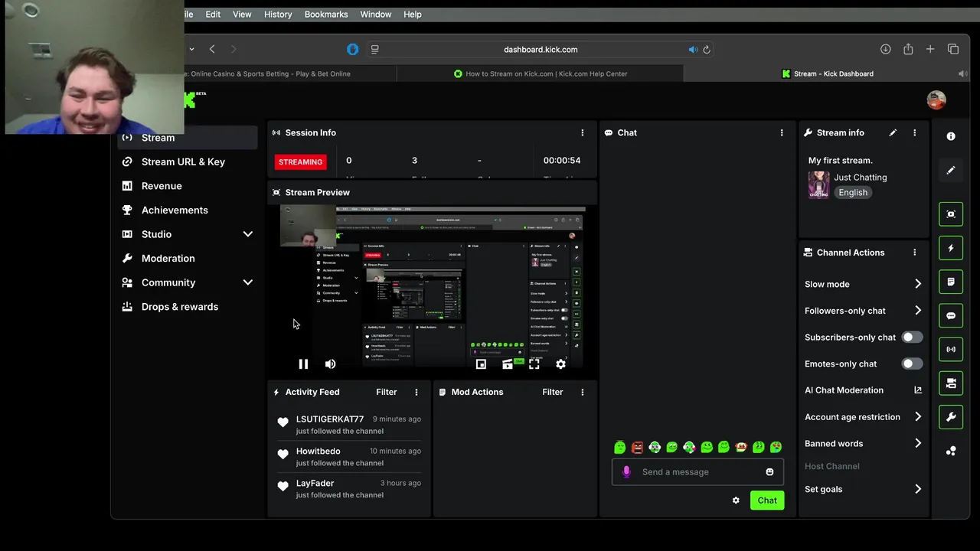980x551 pixels.
Task: Open stream preview settings gear
Action: tap(560, 364)
